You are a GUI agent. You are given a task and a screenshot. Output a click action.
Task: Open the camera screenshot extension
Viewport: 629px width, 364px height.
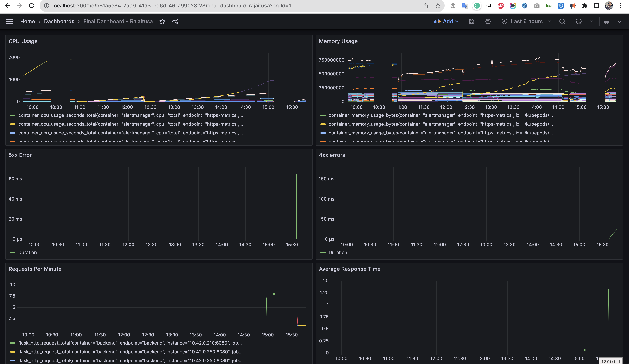coord(537,5)
